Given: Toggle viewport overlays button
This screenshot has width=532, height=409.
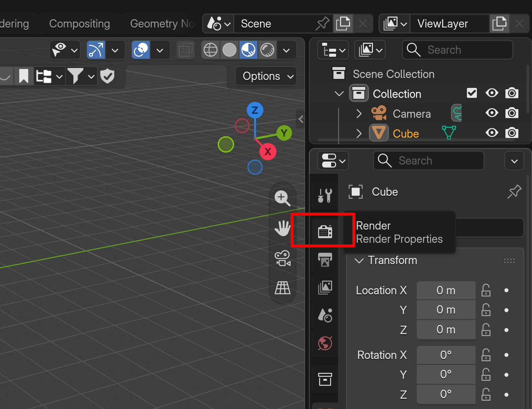Looking at the screenshot, I should [141, 50].
